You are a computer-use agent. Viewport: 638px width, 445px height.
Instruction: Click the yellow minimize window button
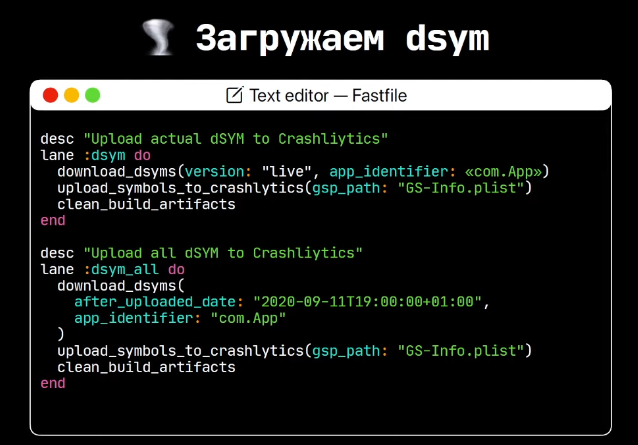coord(72,95)
